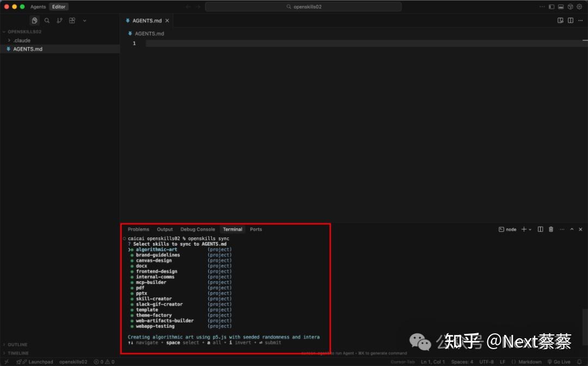Open the Search icon in Explorer toolbar
Screen dimensions: 588x366
click(47, 20)
